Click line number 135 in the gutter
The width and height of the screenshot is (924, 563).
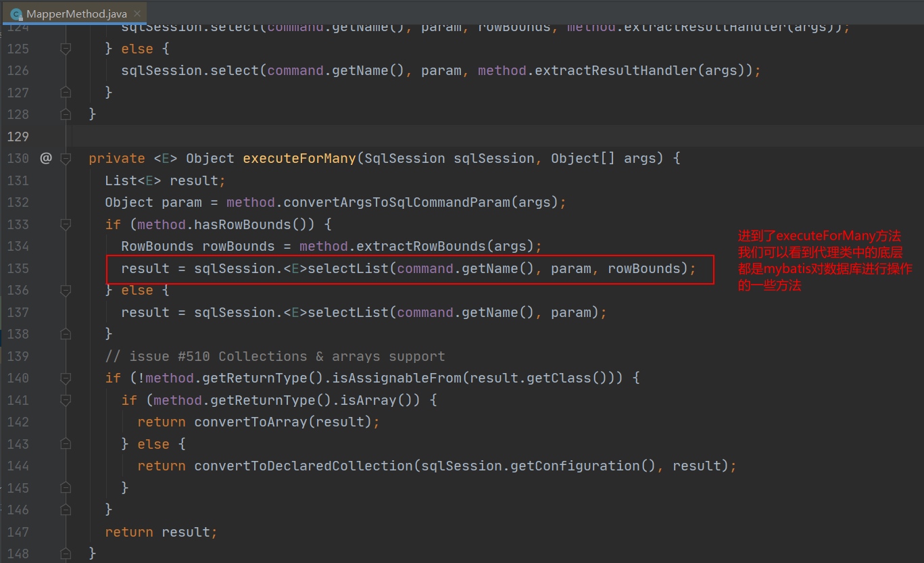(18, 268)
